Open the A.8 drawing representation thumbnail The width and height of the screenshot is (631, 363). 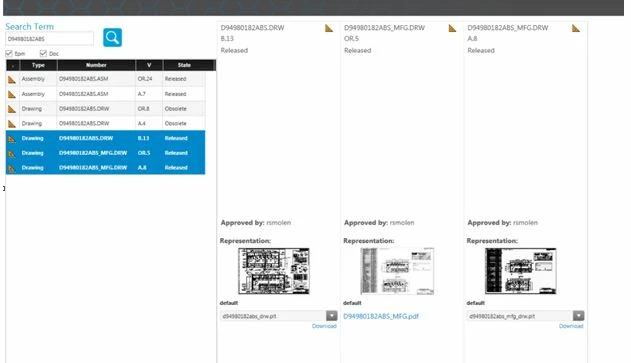tap(521, 271)
